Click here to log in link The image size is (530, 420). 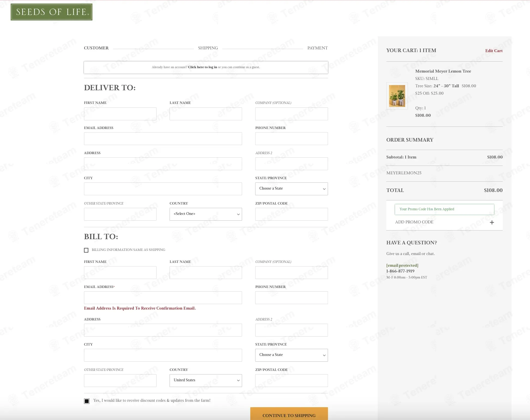[203, 67]
